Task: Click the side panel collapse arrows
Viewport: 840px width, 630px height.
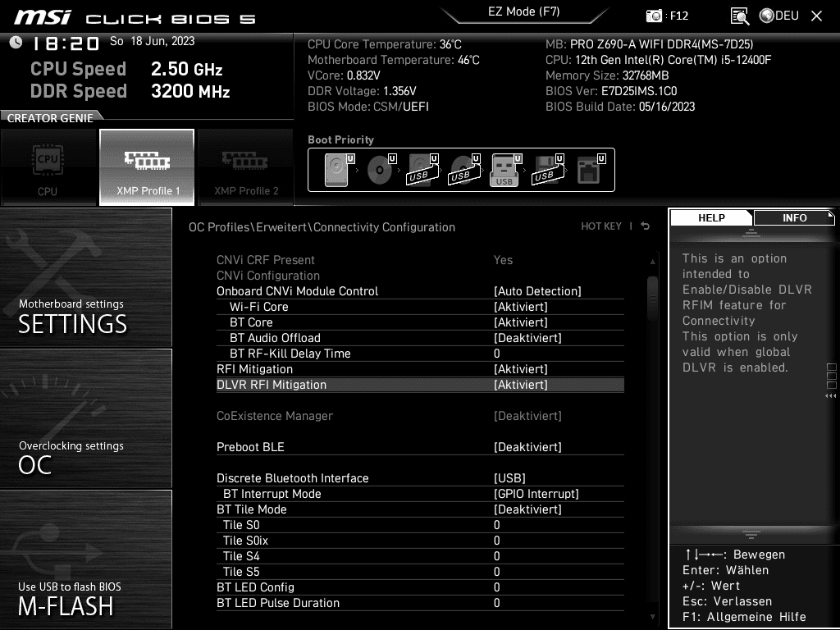Action: 831,396
